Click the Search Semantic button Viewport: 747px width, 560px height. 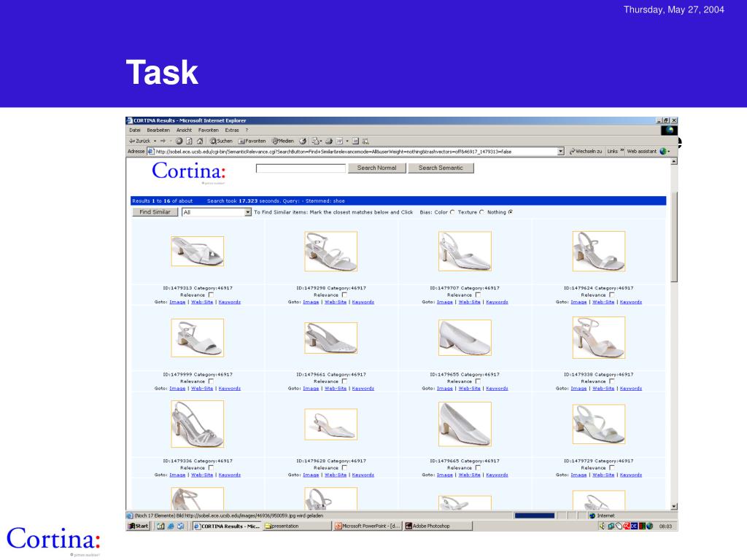point(441,168)
